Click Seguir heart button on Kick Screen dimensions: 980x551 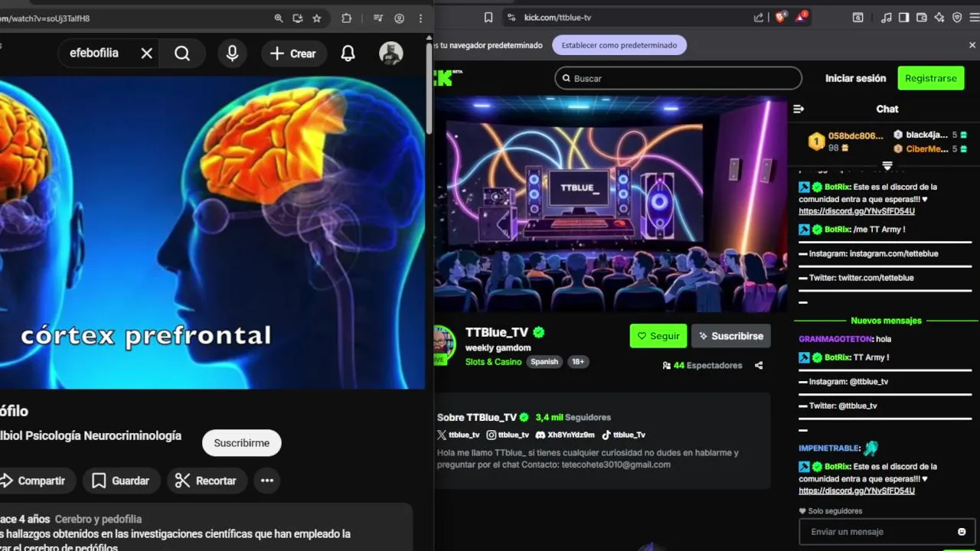[658, 336]
